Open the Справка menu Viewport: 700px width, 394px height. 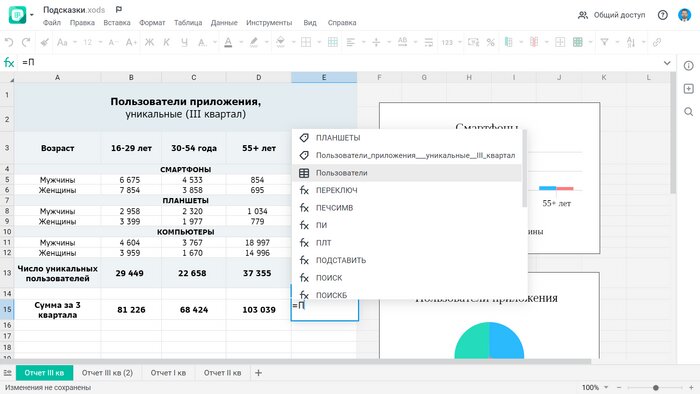[342, 22]
